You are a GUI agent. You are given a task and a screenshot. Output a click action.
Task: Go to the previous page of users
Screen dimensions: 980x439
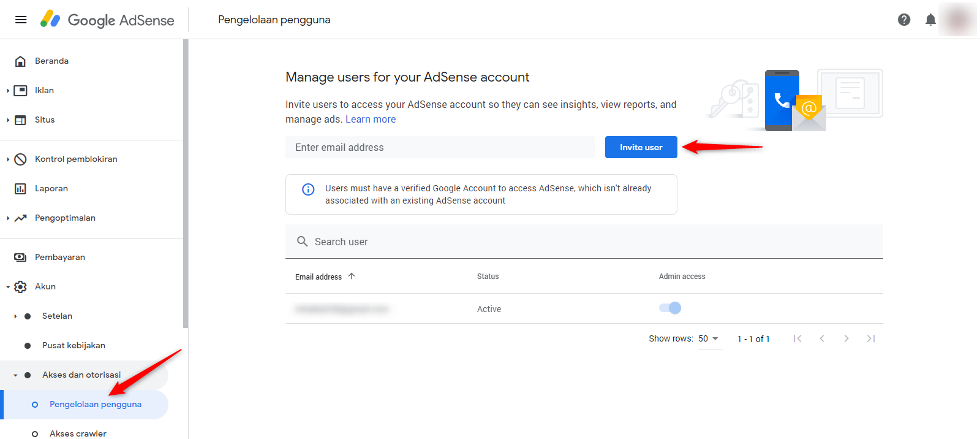822,338
